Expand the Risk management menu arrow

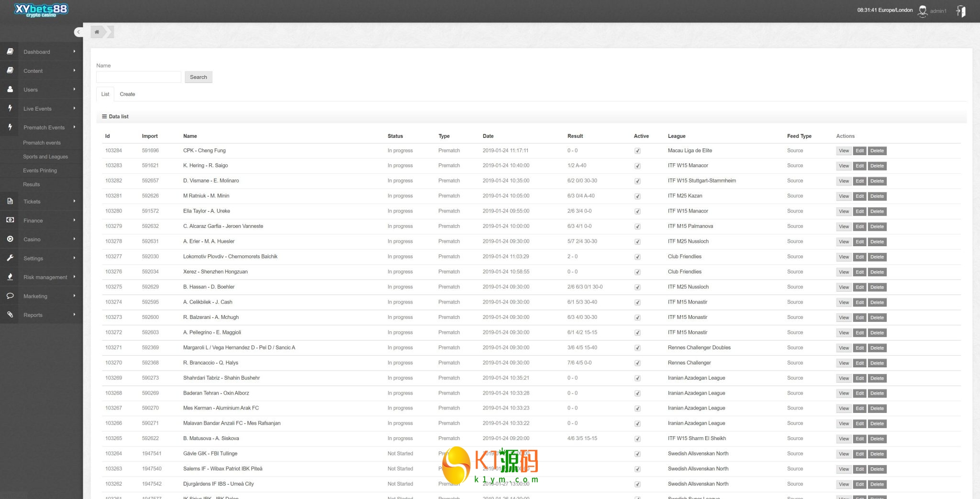pyautogui.click(x=74, y=277)
